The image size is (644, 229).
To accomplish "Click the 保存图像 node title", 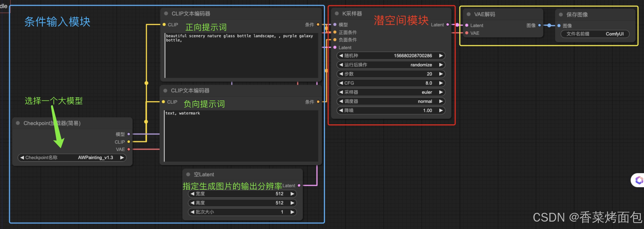I will [x=577, y=14].
